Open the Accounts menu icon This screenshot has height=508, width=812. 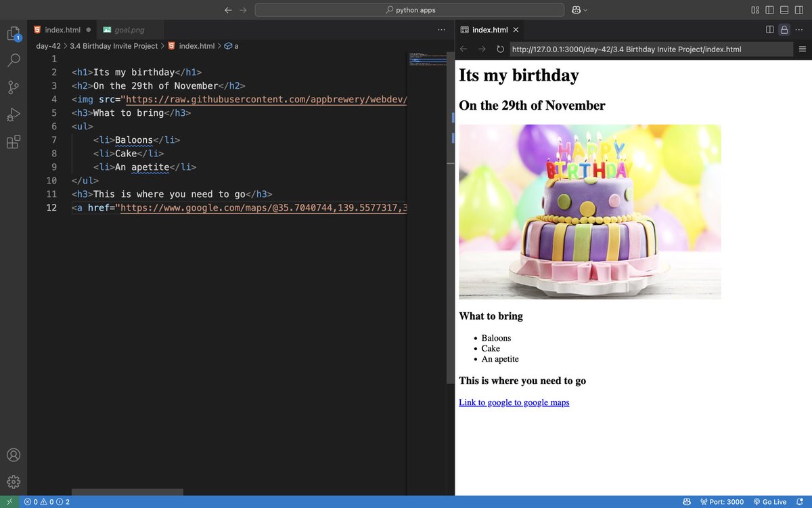pyautogui.click(x=14, y=455)
